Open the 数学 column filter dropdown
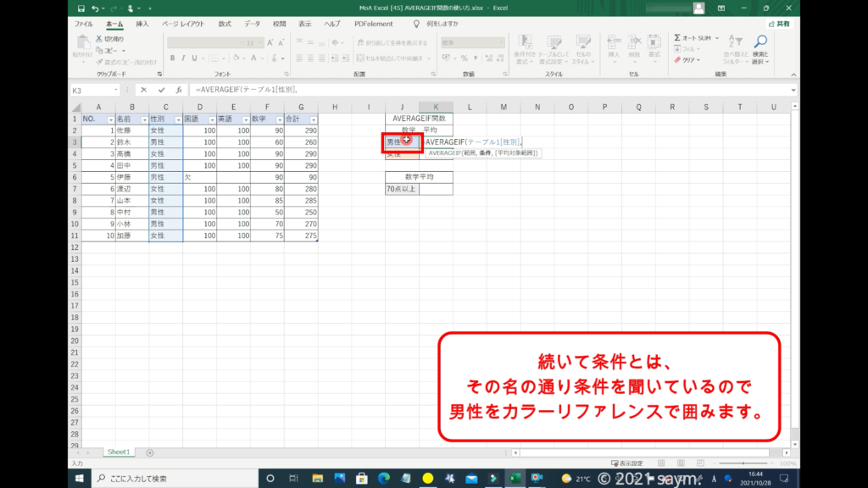 pos(279,119)
